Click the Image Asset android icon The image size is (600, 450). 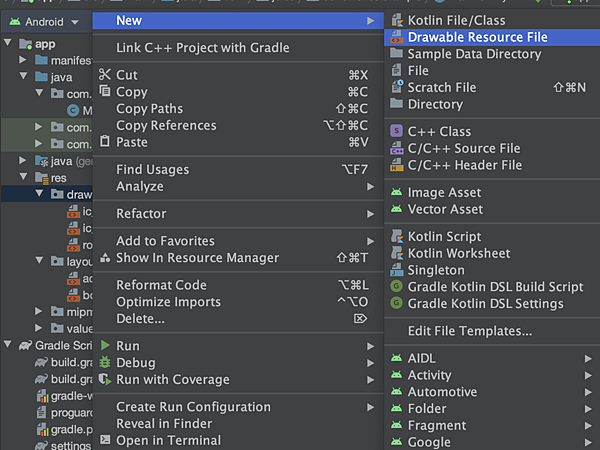(x=396, y=192)
